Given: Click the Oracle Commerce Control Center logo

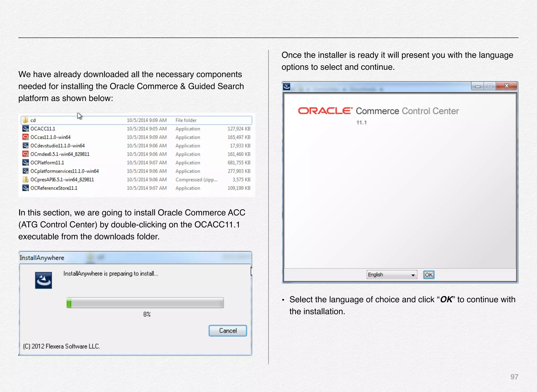Looking at the screenshot, I should [378, 111].
